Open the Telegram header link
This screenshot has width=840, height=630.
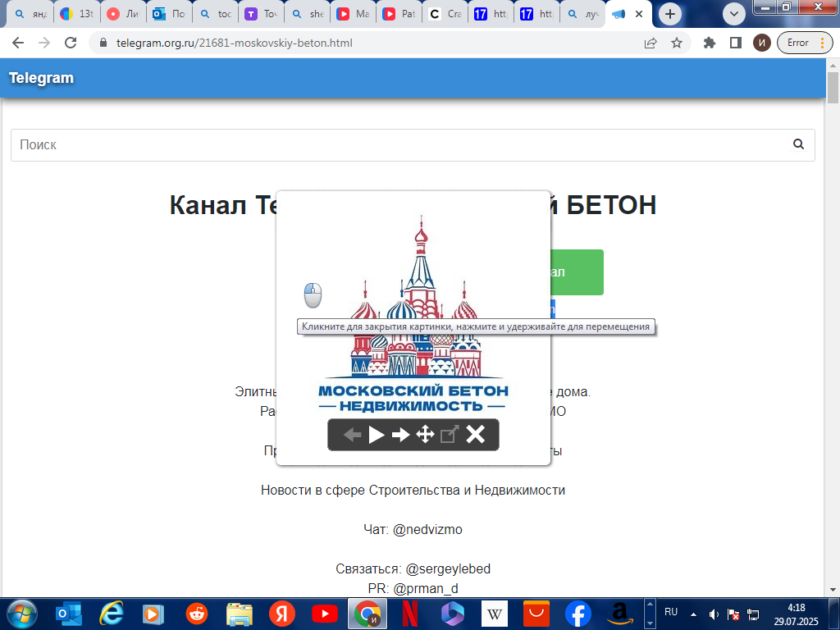pos(41,78)
